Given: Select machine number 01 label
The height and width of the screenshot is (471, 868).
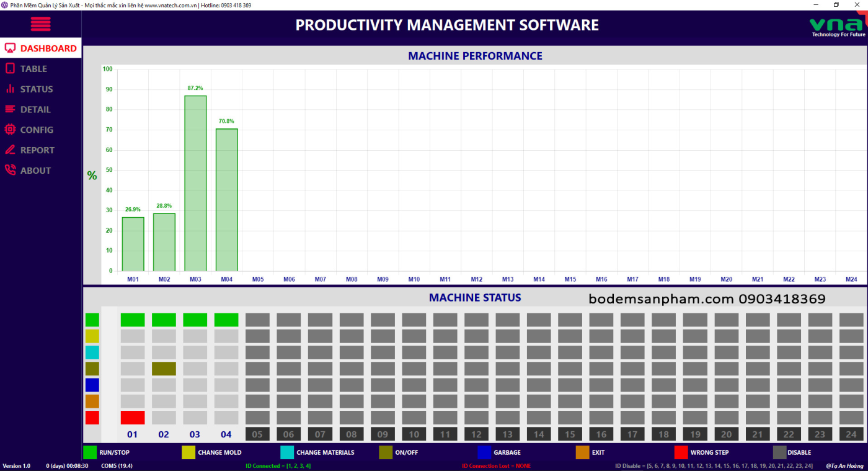Looking at the screenshot, I should tap(133, 434).
